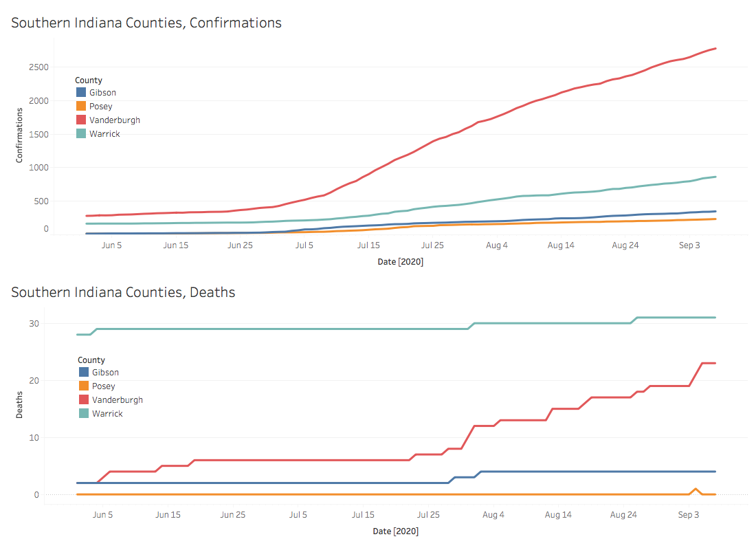Select the vertical 'Confirmations' y-axis label

pos(20,135)
